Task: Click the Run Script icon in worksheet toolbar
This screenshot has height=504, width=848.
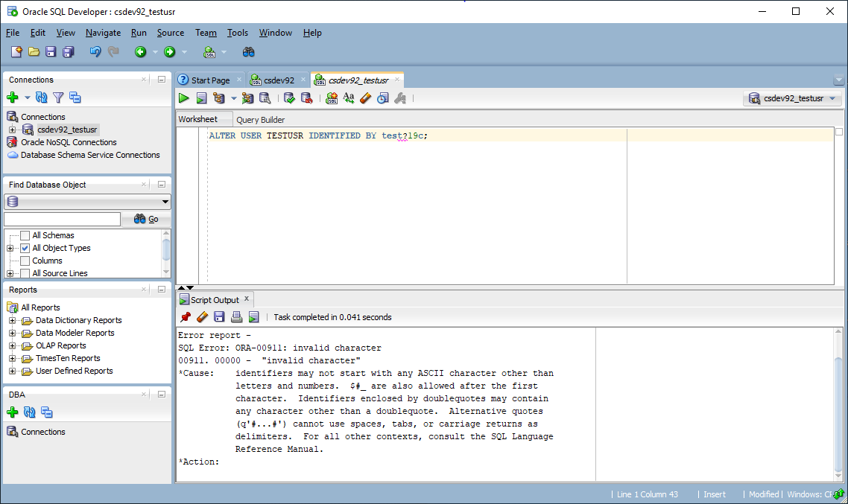Action: pos(201,98)
